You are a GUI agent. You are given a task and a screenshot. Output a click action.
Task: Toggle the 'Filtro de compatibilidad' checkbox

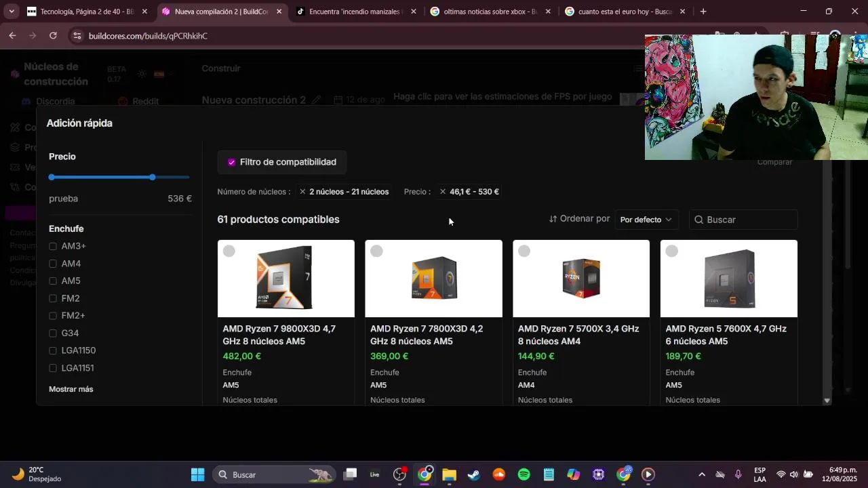tap(232, 162)
